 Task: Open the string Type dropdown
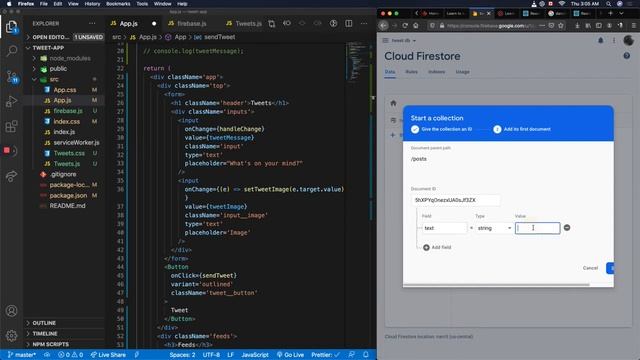[x=494, y=228]
